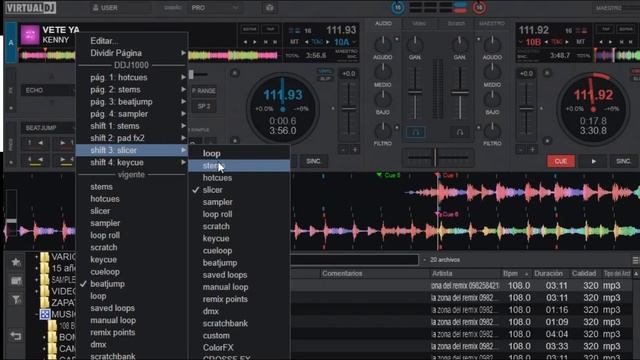Viewport: 640px width, 360px height.
Task: Select checked beatjump in the vigente section
Action: [131, 284]
